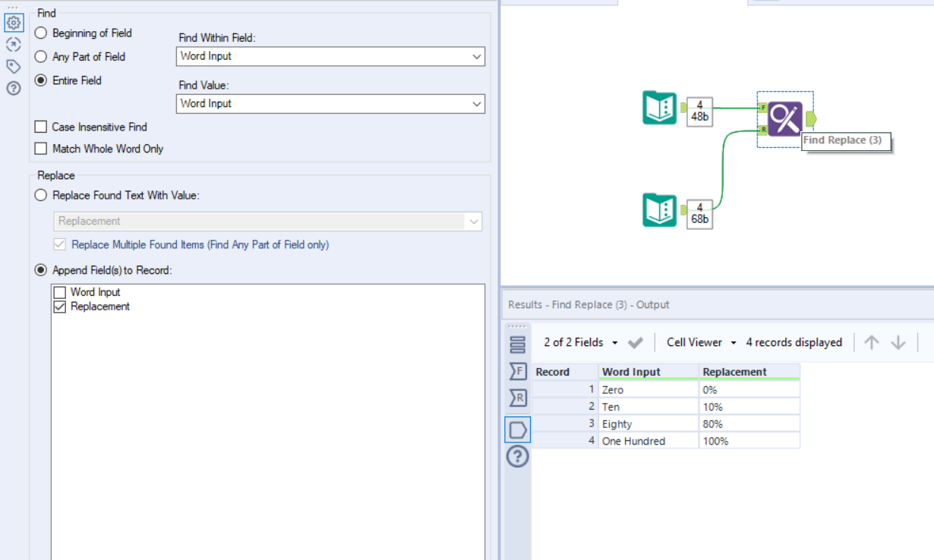This screenshot has height=560, width=934.
Task: Open the Find Within Field dropdown
Action: 330,56
